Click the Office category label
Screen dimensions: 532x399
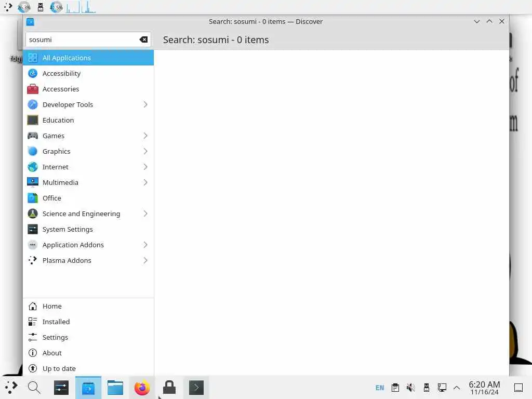[x=52, y=198]
